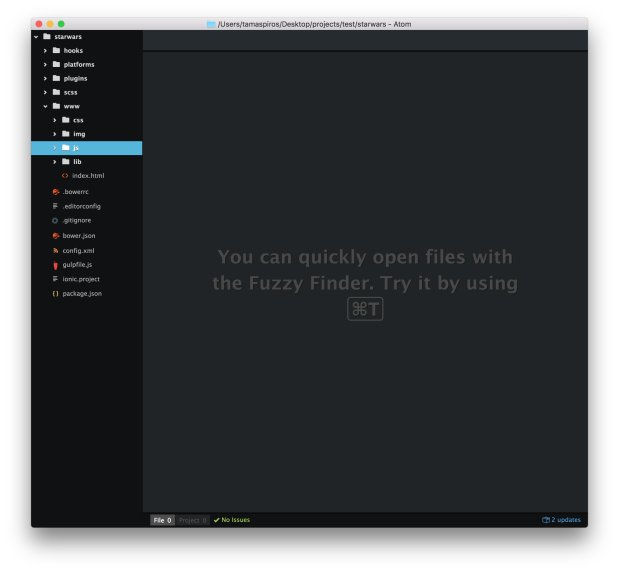Click the green fullscreen window button

[x=61, y=24]
